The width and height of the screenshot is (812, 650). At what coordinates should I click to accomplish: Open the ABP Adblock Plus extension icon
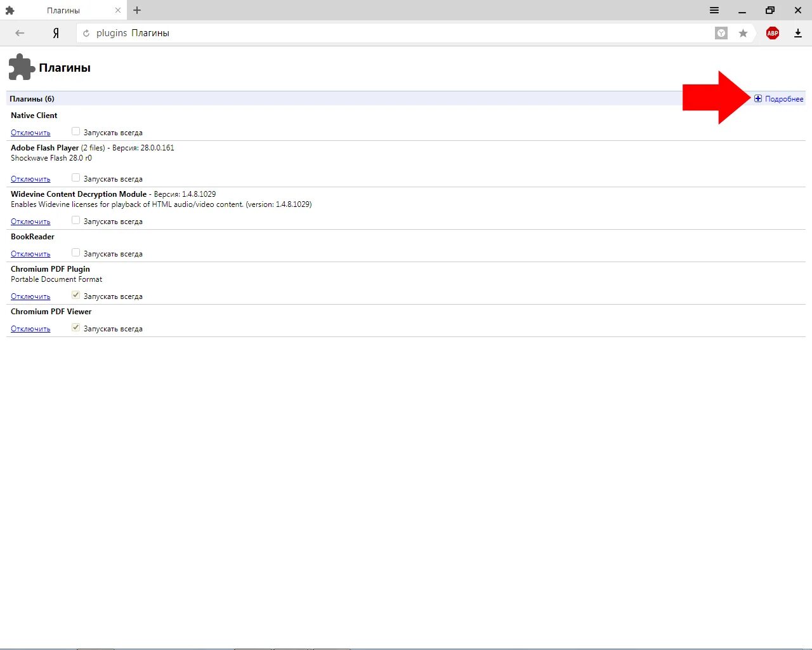tap(773, 33)
